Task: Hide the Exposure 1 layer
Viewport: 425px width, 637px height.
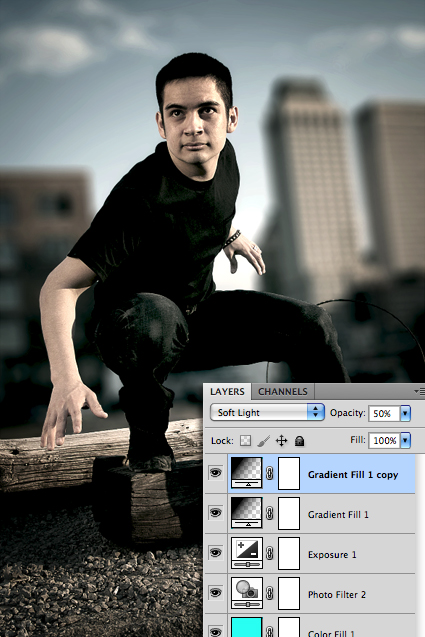Action: [215, 552]
